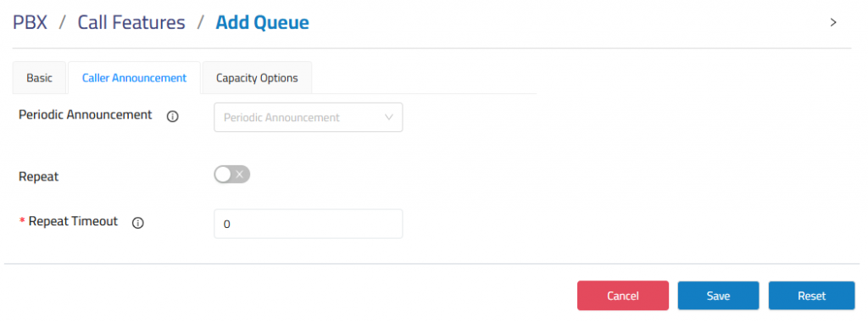This screenshot has height=322, width=868.
Task: Click info icon next to Repeat Timeout
Action: click(x=138, y=223)
